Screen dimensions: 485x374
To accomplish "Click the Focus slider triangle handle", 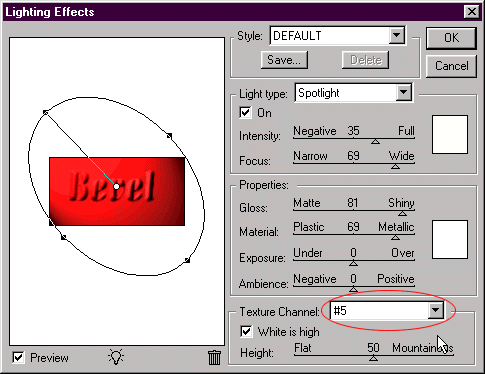I will (395, 166).
